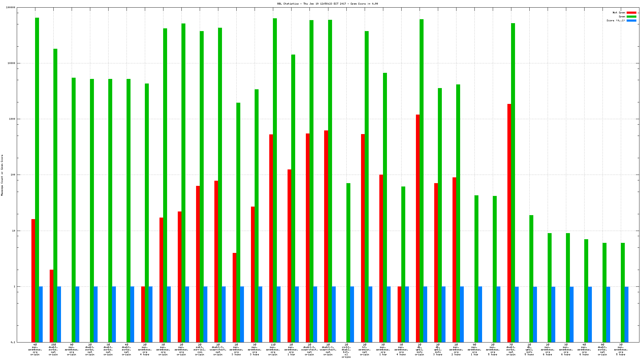The width and height of the screenshot is (644, 362).
Task: Click the blue score bar for 4@ zen.spamhaus.org origin
Action: (41, 314)
